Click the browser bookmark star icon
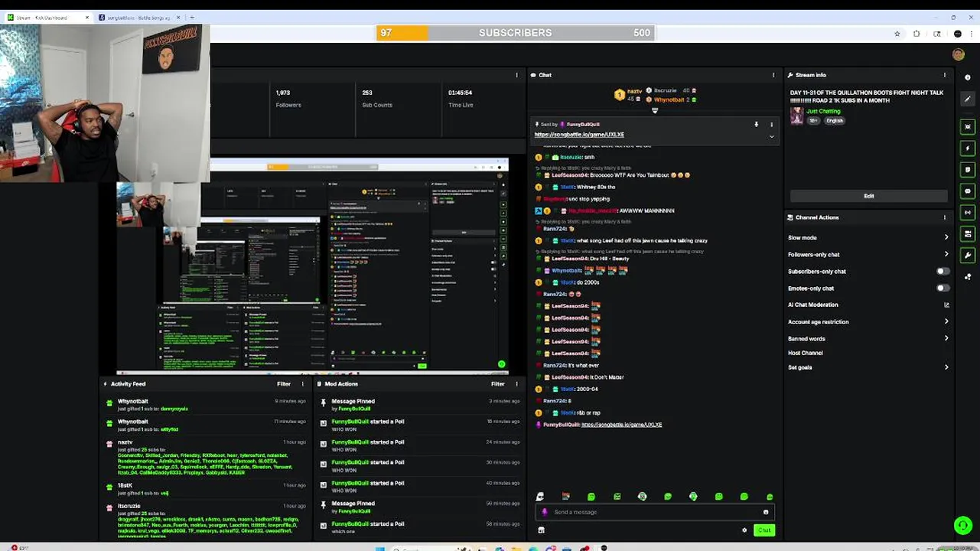Image resolution: width=980 pixels, height=551 pixels. point(897,34)
